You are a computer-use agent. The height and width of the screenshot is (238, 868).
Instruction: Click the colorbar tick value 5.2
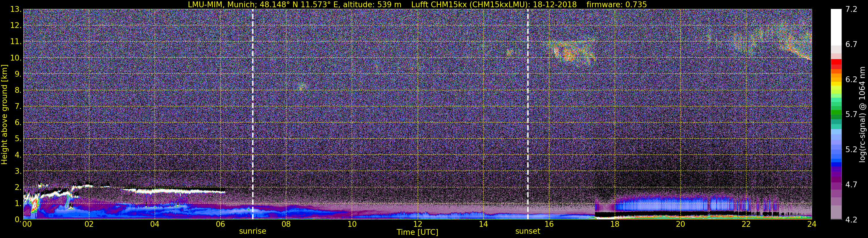pyautogui.click(x=851, y=150)
